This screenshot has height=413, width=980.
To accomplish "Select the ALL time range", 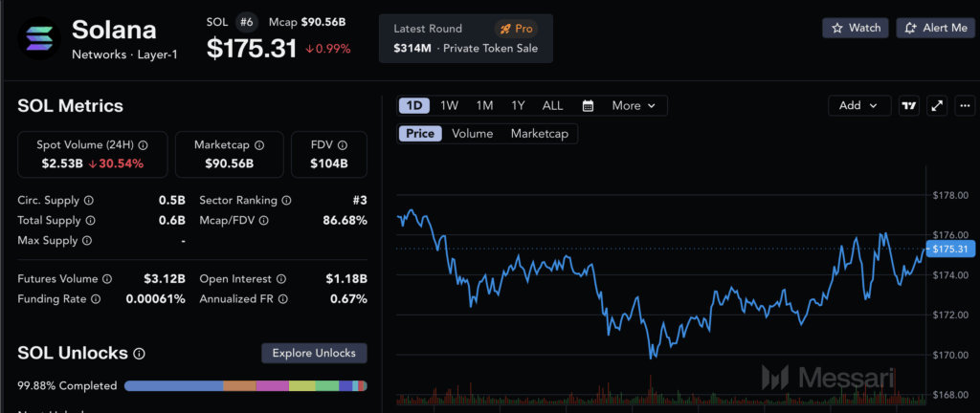I will click(552, 105).
